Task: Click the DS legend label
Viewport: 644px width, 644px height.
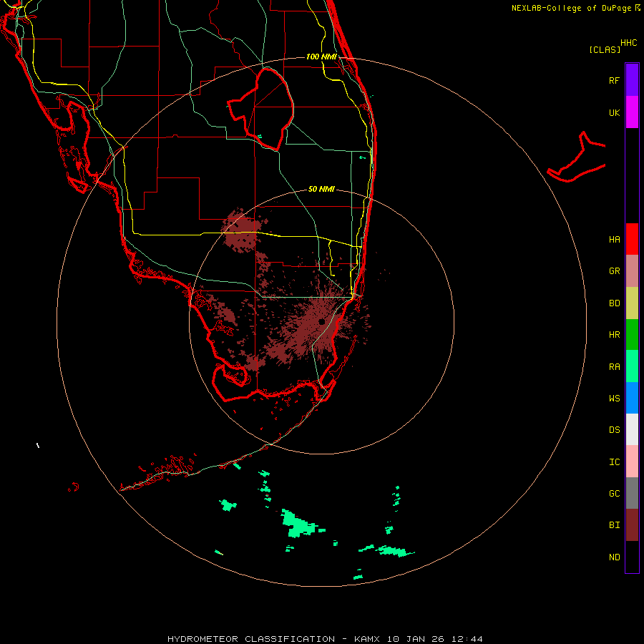Action: click(614, 430)
